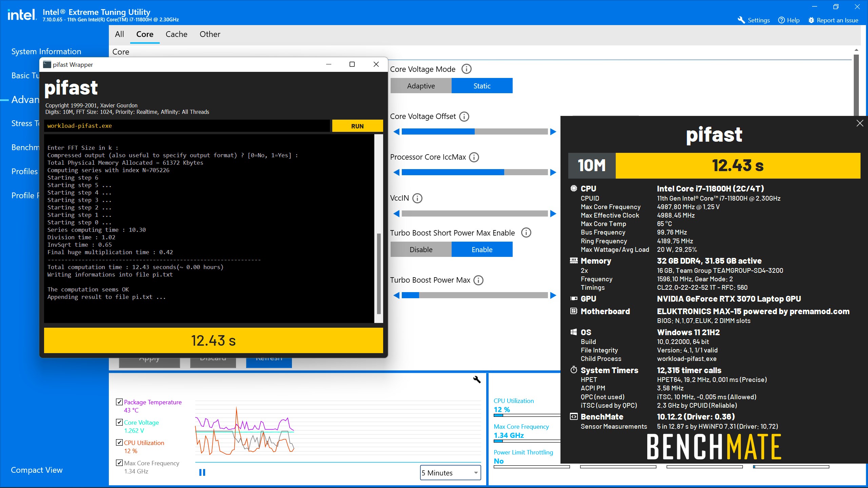This screenshot has height=488, width=868.
Task: Click the Intel logo
Action: [22, 15]
